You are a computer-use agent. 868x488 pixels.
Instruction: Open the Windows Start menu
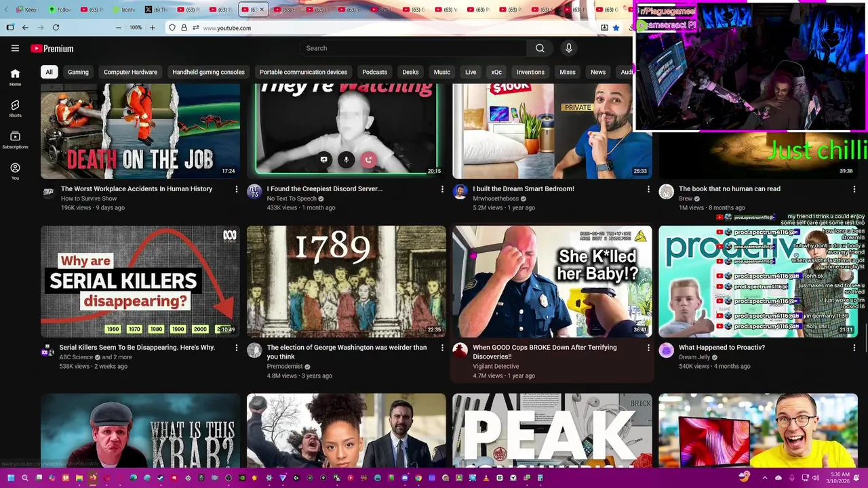coord(11,478)
